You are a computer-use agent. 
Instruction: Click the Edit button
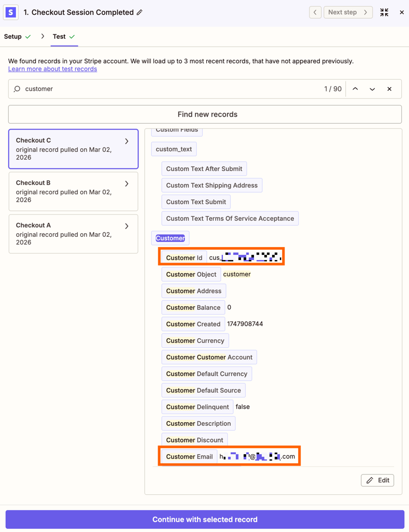(377, 480)
